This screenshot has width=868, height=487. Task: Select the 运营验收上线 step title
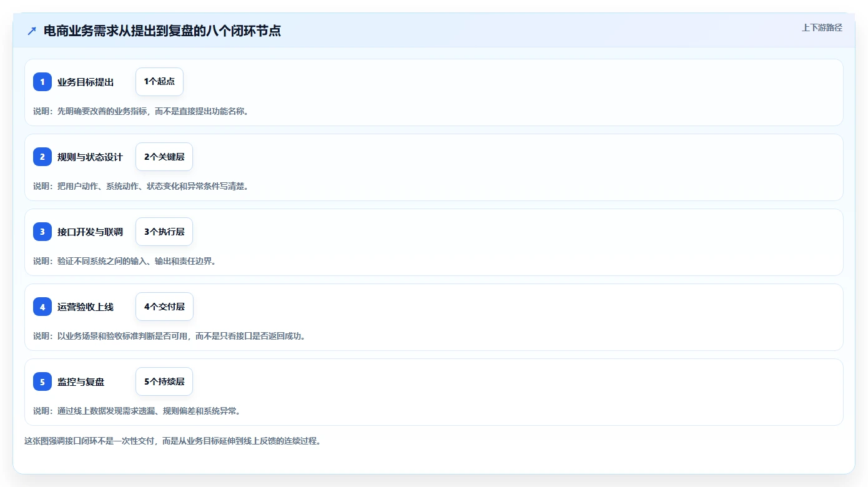click(86, 307)
